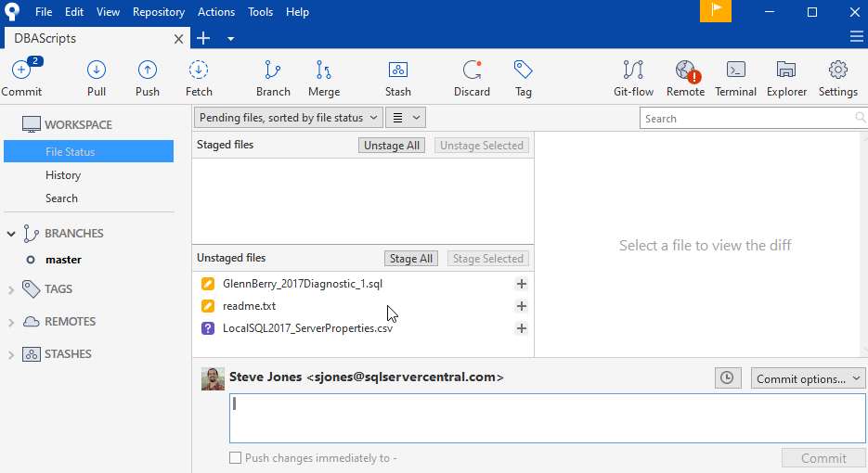Open Commit options dropdown

click(x=808, y=378)
